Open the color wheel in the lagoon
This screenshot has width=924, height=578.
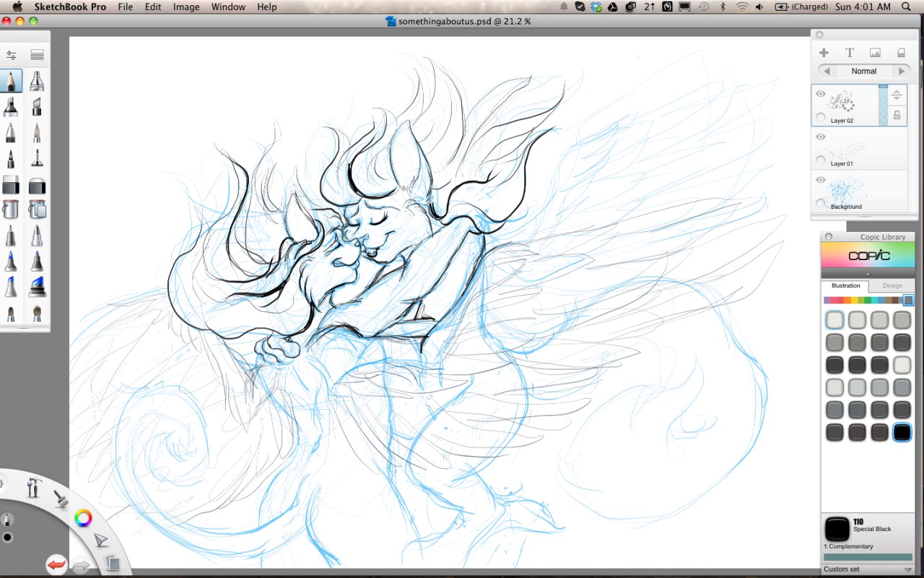coord(84,518)
